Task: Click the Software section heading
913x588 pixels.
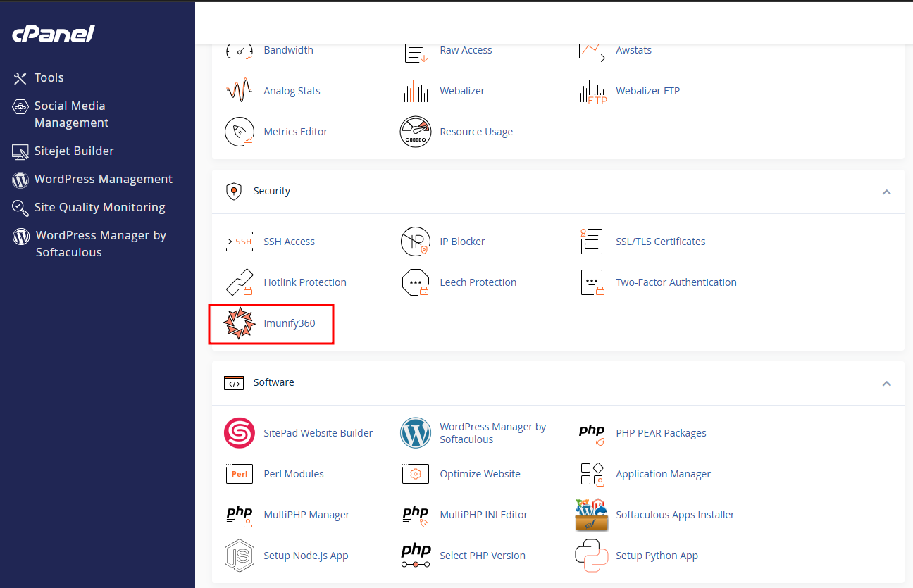Action: pyautogui.click(x=274, y=382)
